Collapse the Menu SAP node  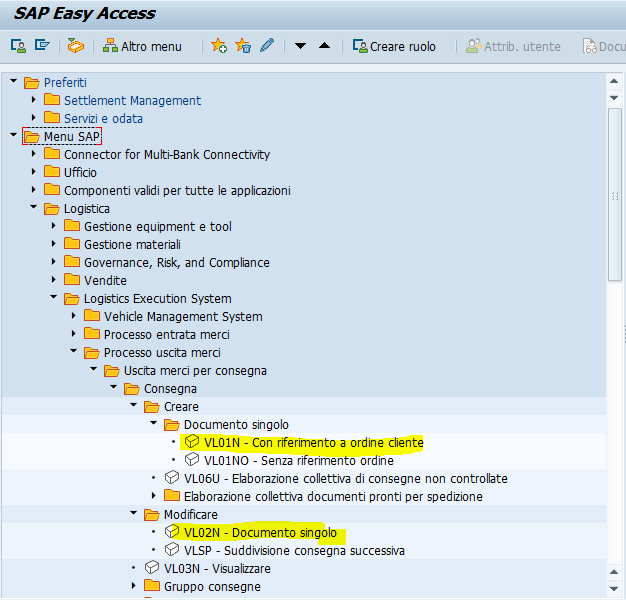click(x=14, y=135)
